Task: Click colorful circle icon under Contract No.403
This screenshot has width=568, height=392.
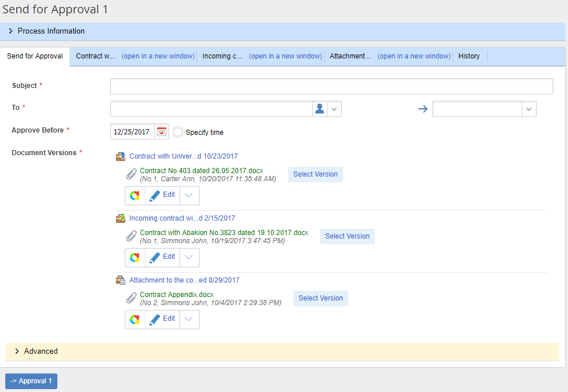Action: coord(134,196)
